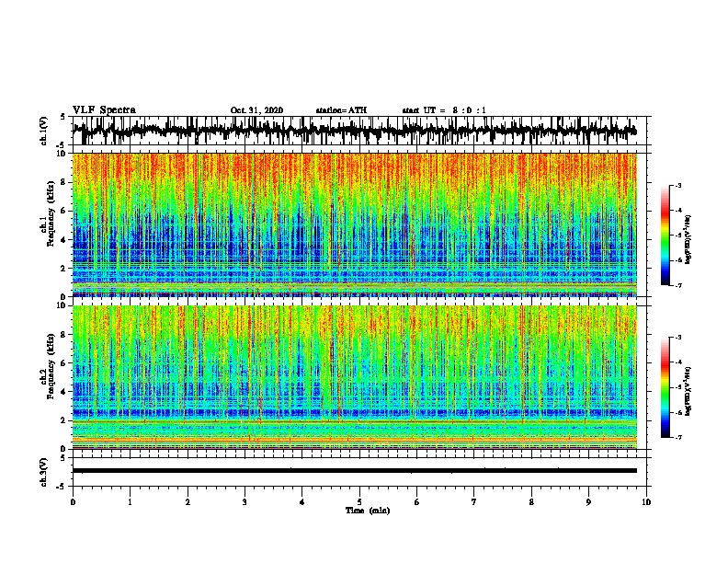The image size is (728, 563).
Task: Click the "-7" label on ch.2 colorbar
Action: point(678,437)
